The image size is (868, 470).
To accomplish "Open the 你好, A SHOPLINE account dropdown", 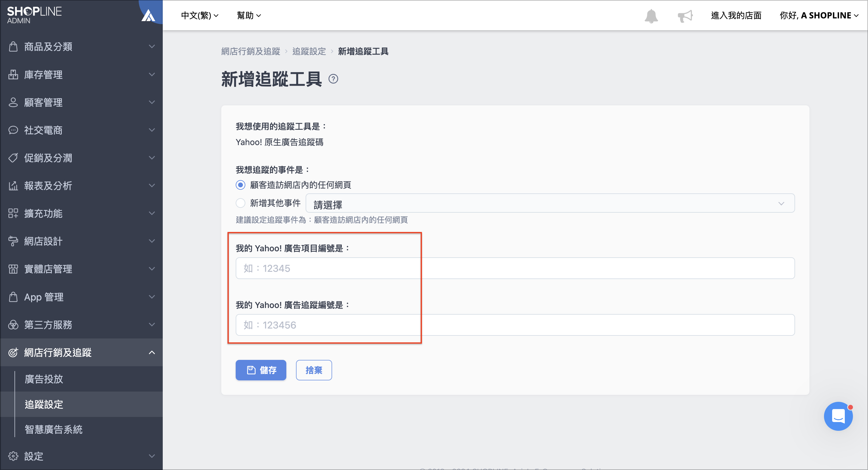I will click(x=819, y=15).
